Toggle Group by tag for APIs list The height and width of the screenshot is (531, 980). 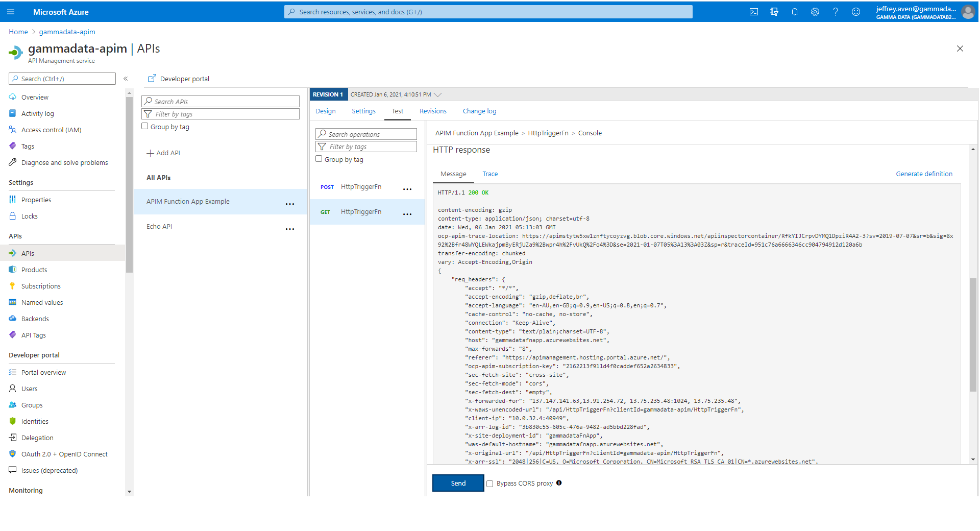145,126
